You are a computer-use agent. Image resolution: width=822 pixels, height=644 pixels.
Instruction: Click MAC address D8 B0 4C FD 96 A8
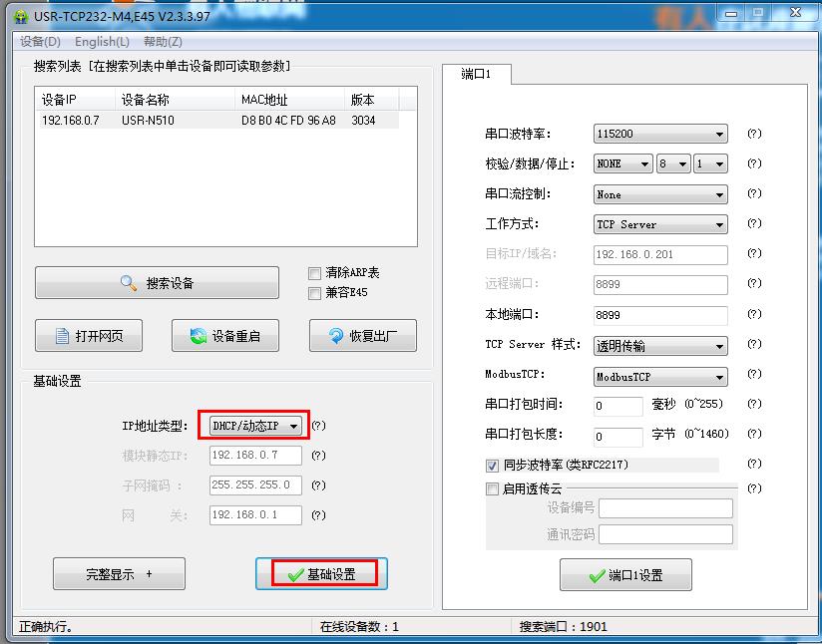coord(289,121)
